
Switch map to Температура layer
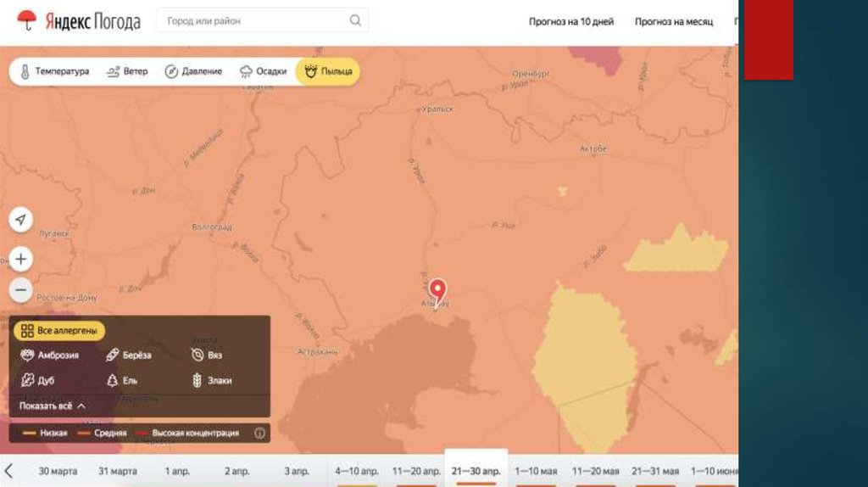click(54, 71)
